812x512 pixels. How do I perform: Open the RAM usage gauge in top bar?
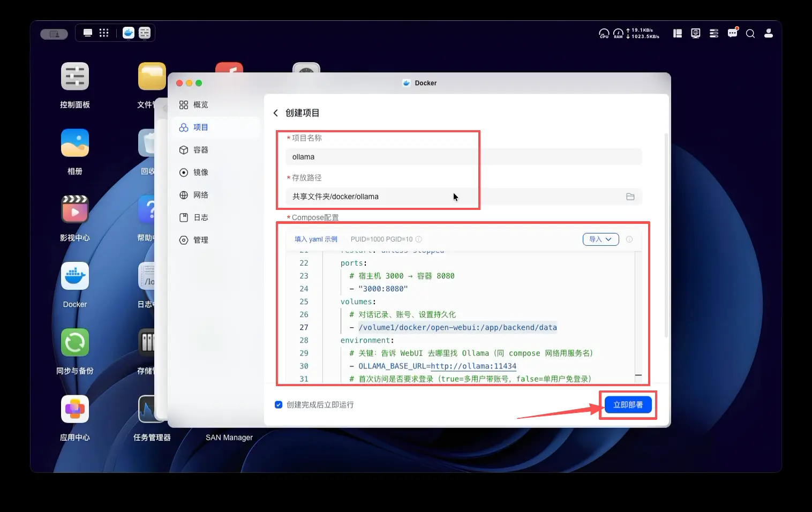(x=618, y=33)
